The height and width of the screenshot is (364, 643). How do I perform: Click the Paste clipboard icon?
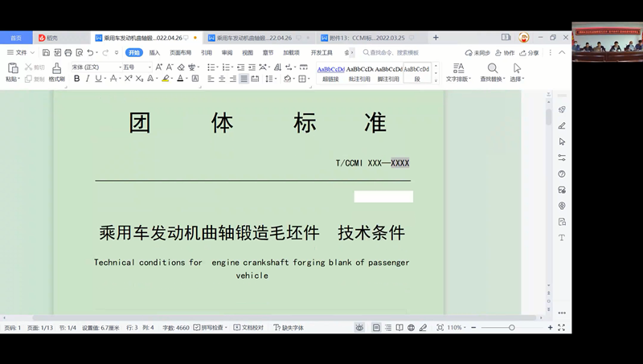(13, 68)
